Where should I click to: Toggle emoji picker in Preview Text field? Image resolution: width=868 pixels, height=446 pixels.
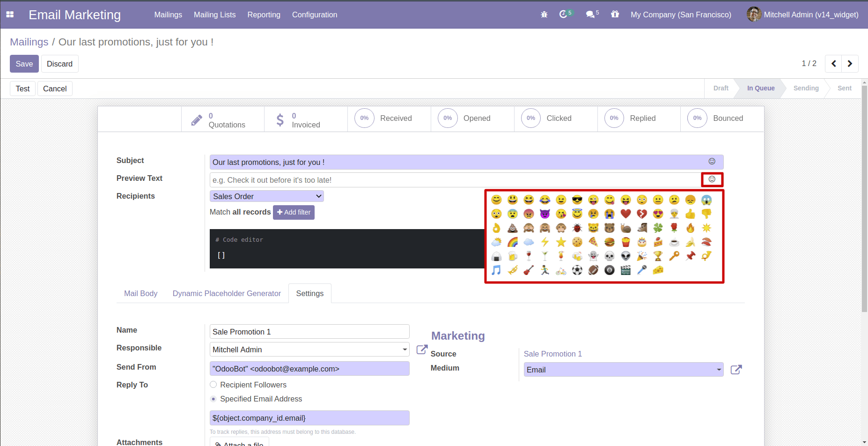(x=712, y=179)
